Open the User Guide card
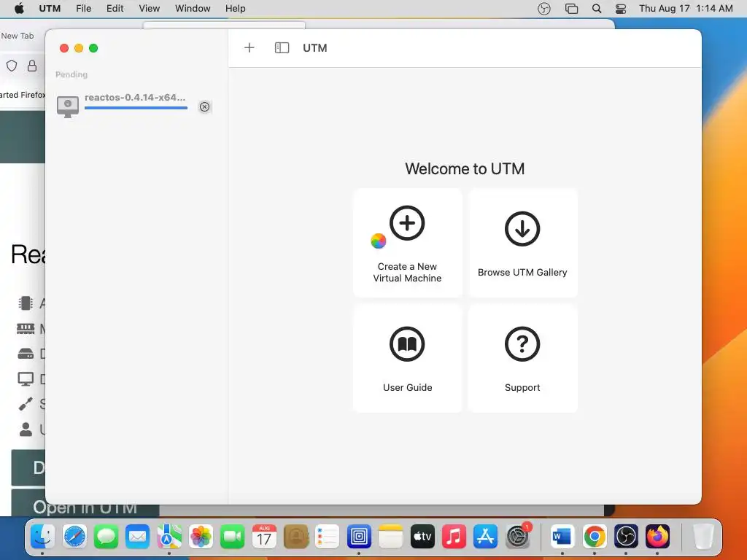 point(407,359)
